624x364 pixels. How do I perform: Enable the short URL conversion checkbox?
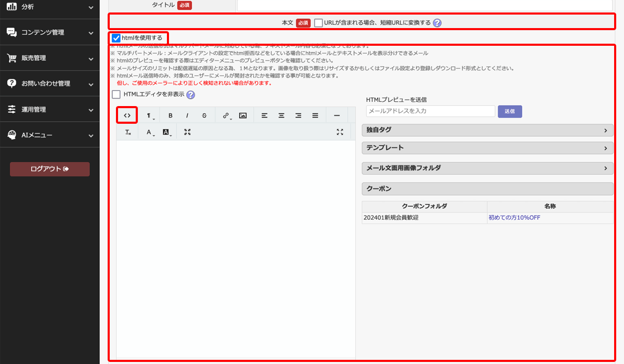(x=318, y=23)
